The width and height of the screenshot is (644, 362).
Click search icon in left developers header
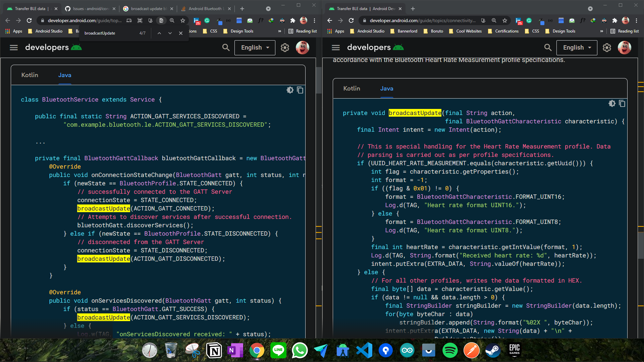point(226,48)
